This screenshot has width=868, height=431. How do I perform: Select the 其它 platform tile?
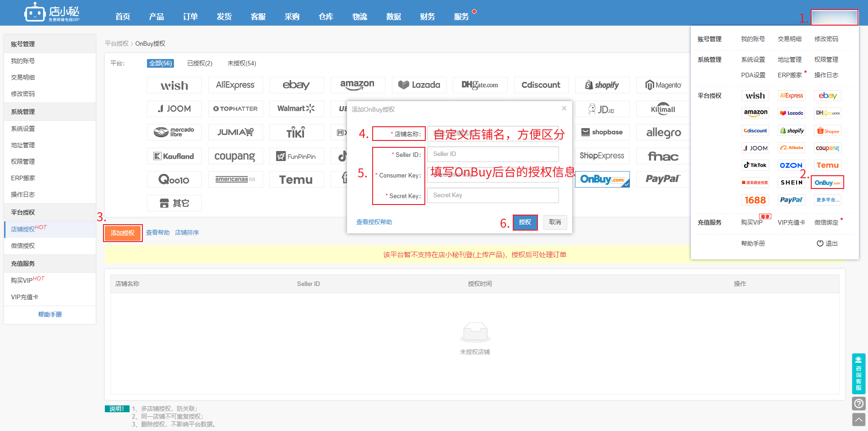(x=174, y=203)
